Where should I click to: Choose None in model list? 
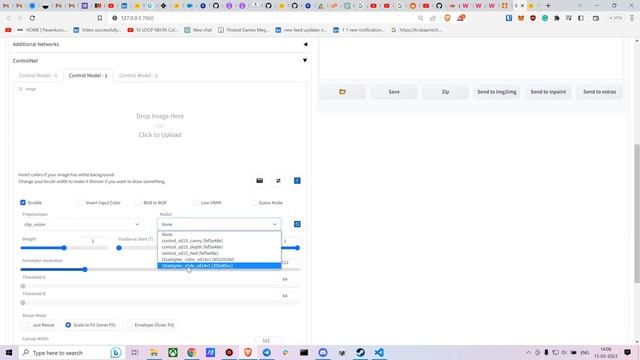pyautogui.click(x=219, y=234)
